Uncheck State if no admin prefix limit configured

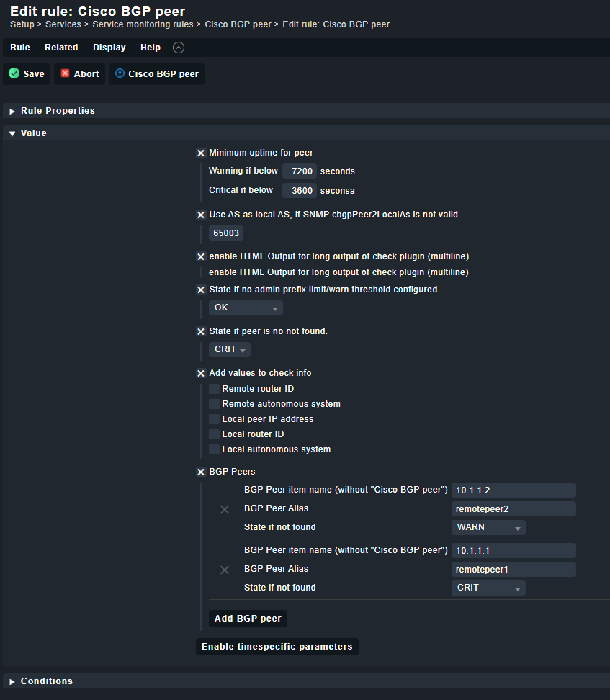click(201, 290)
